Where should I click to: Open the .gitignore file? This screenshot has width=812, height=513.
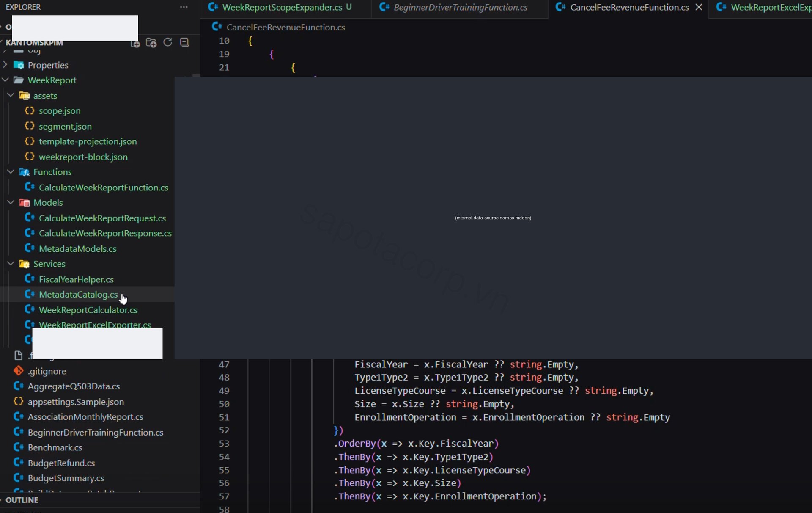pos(47,371)
